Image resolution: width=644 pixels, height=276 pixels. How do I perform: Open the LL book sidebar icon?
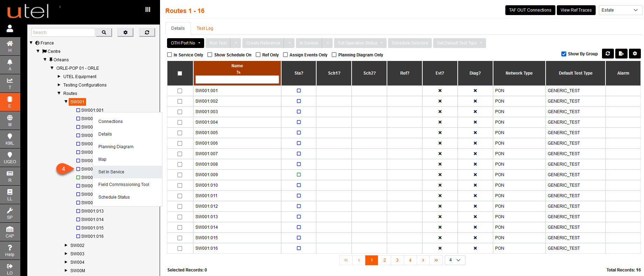coord(10,195)
